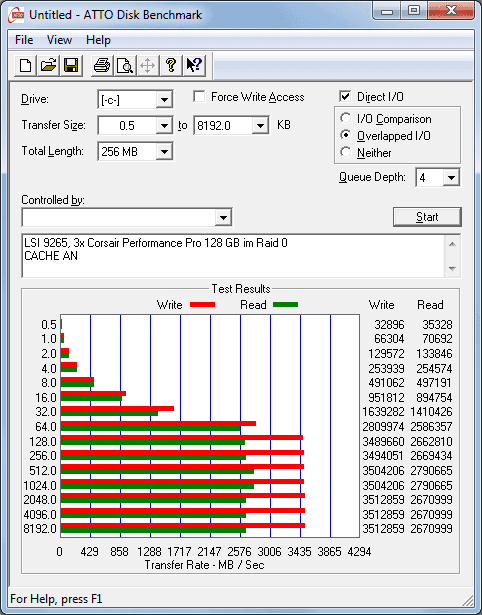Expand the Drive dropdown
The image size is (482, 615).
[164, 100]
